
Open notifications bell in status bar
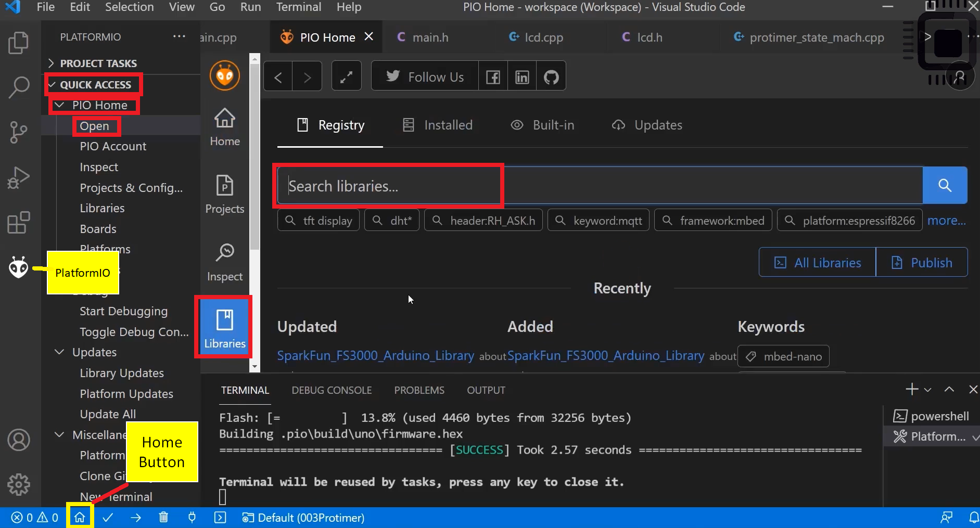(x=974, y=518)
